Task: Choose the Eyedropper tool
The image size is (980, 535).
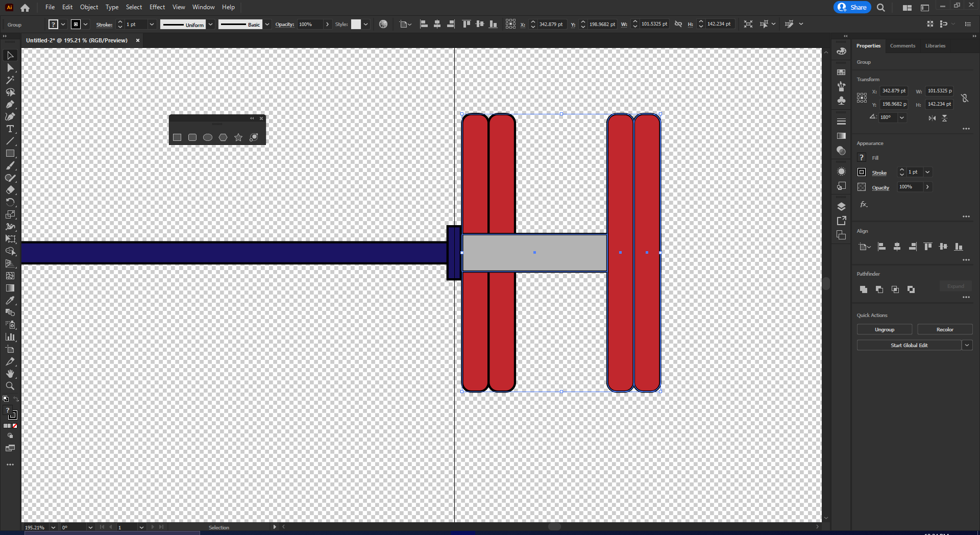Action: point(10,300)
